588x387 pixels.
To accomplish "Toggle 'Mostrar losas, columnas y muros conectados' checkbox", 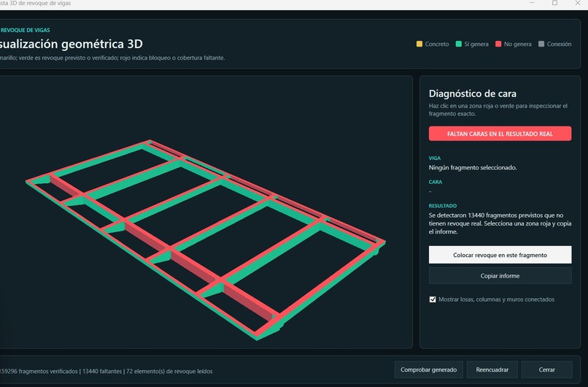I will [x=433, y=299].
